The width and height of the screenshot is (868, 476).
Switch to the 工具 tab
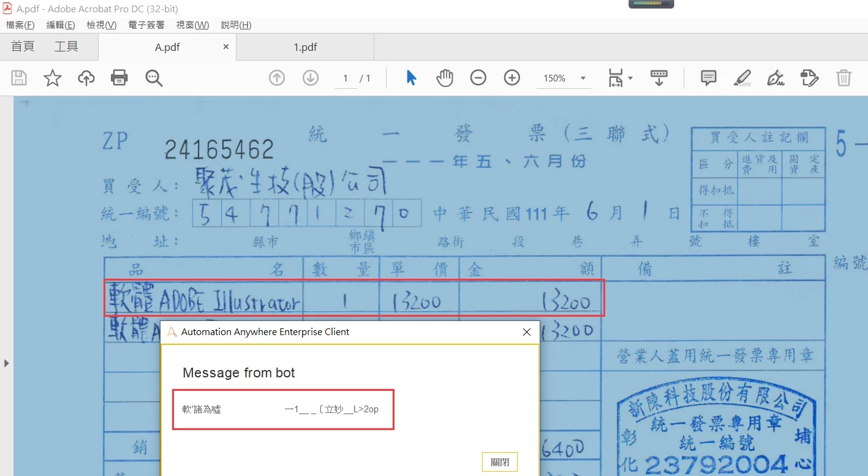(x=66, y=47)
